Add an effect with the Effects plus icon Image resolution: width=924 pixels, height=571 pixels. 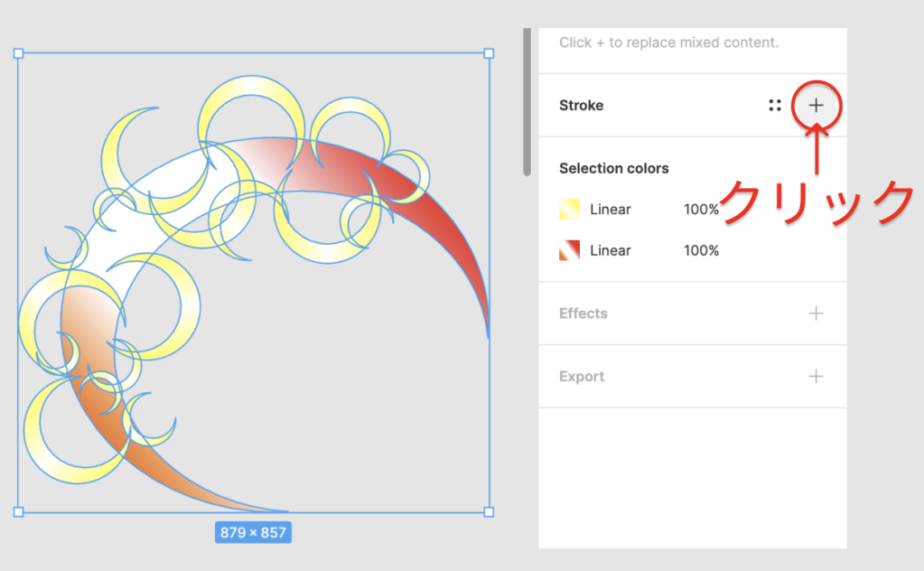click(x=816, y=314)
